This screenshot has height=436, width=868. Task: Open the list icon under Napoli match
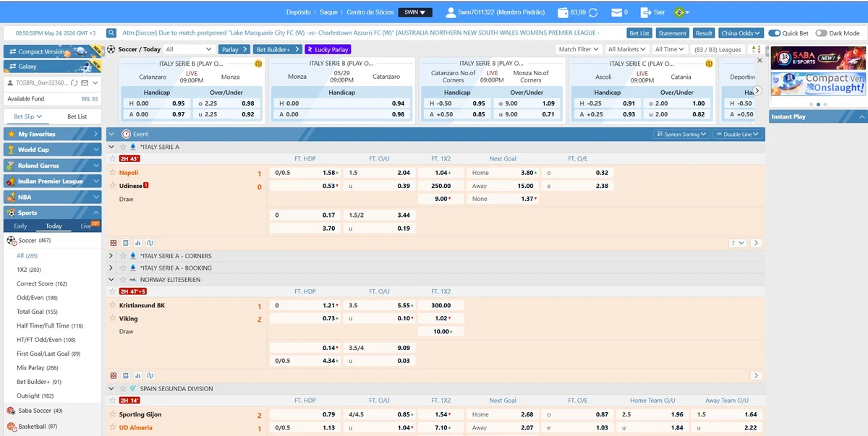(x=126, y=243)
